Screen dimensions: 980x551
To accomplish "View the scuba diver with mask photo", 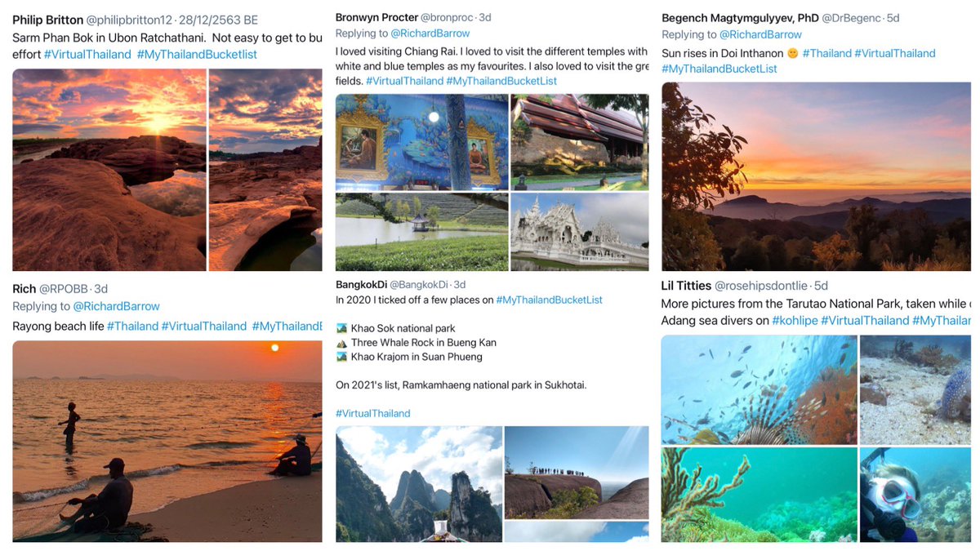I will (915, 495).
